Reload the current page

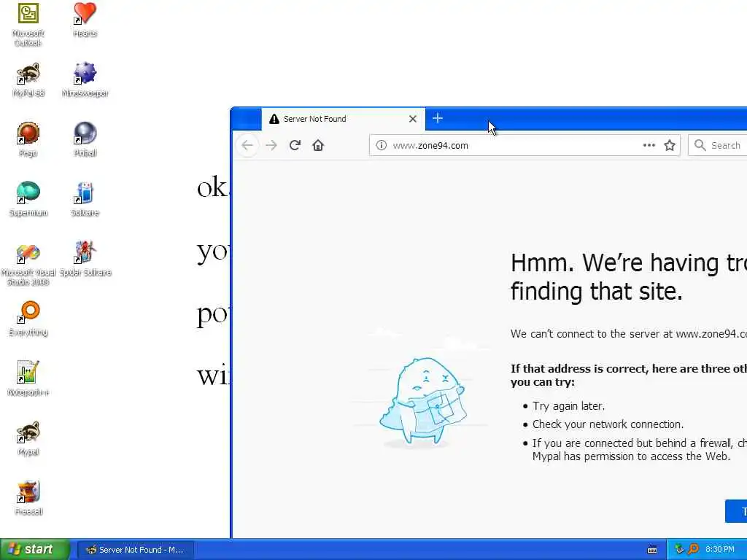coord(295,145)
